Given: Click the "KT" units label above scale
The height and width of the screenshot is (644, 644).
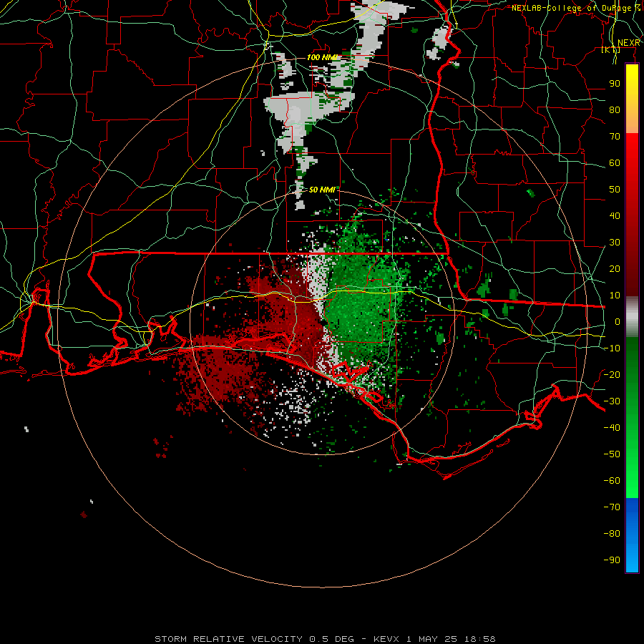Looking at the screenshot, I should click(x=611, y=50).
